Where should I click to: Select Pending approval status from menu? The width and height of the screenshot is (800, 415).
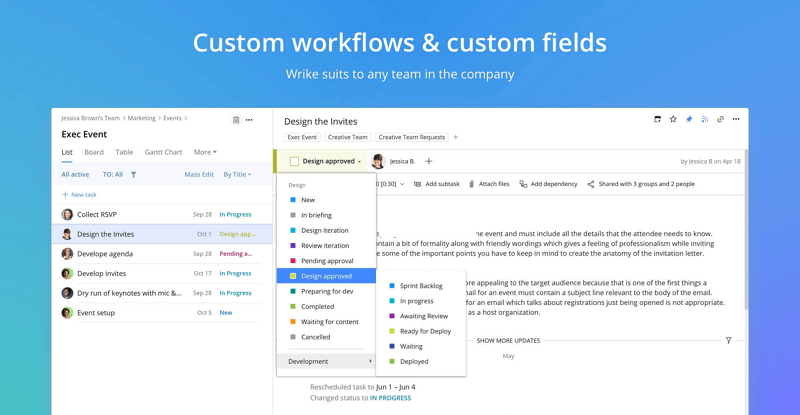click(x=327, y=260)
